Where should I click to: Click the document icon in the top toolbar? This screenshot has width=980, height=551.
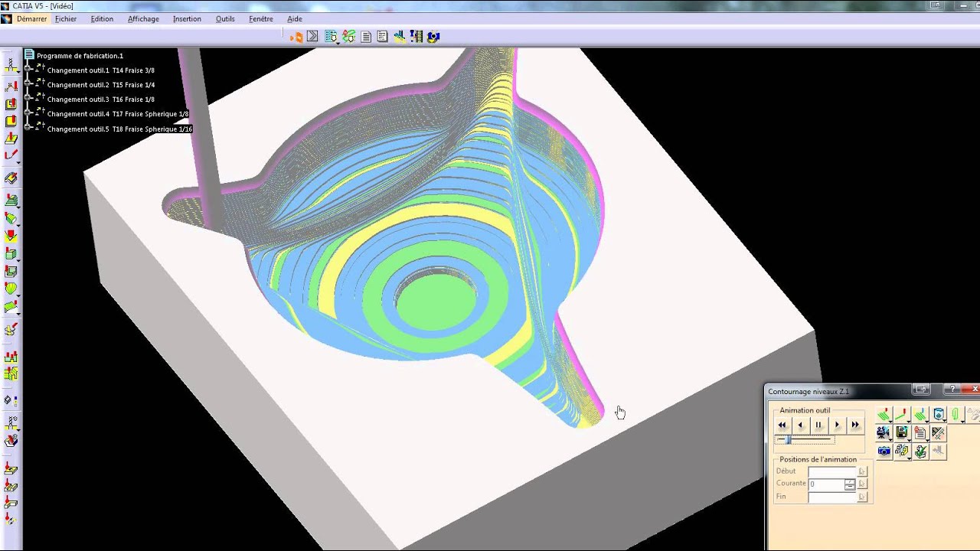(x=366, y=36)
